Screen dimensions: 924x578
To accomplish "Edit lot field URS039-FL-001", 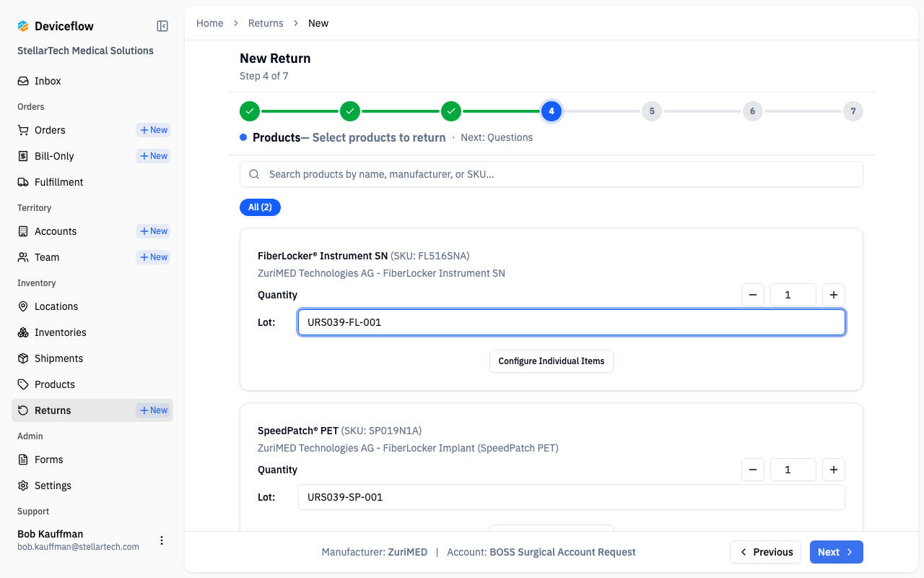I will click(x=572, y=322).
